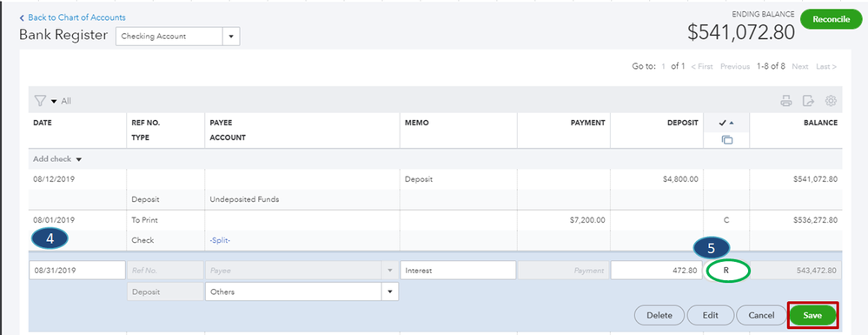868x335 pixels.
Task: Go to the First page link
Action: (702, 66)
